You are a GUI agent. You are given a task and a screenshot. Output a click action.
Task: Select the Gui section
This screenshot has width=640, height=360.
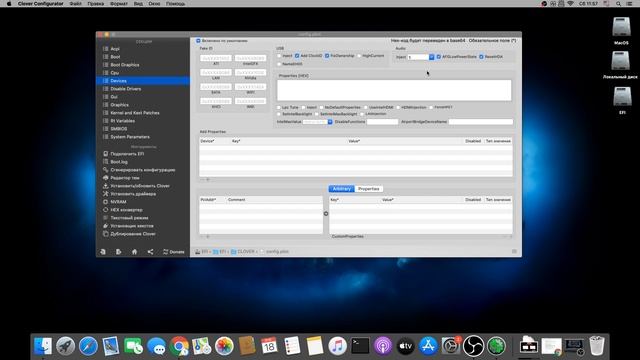click(x=114, y=97)
